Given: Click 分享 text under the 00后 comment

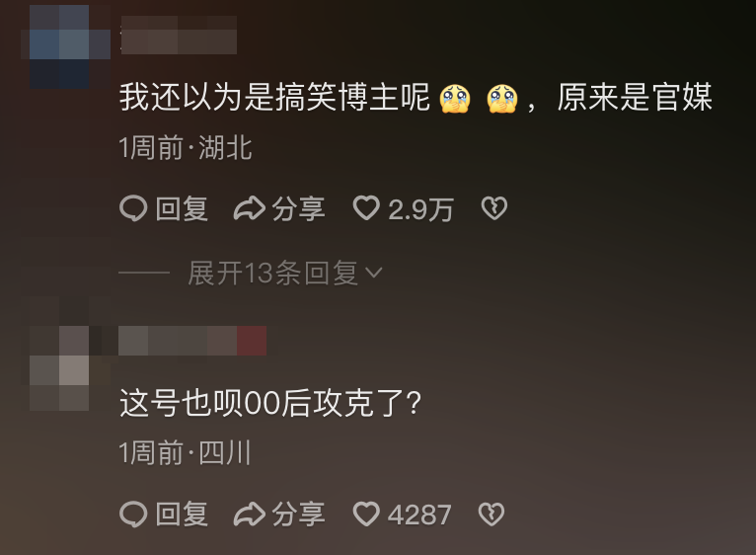Looking at the screenshot, I should point(298,514).
